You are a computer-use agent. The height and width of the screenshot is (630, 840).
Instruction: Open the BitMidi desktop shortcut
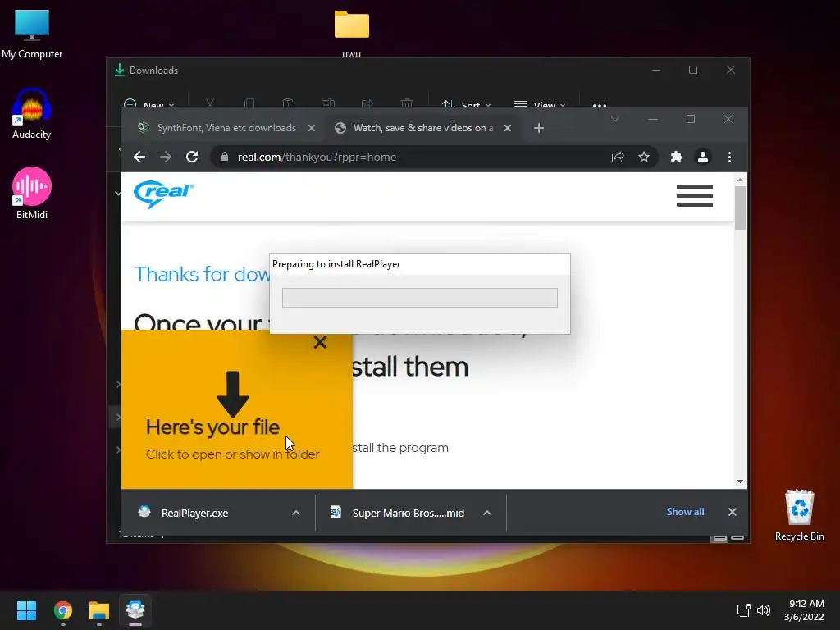pyautogui.click(x=32, y=194)
